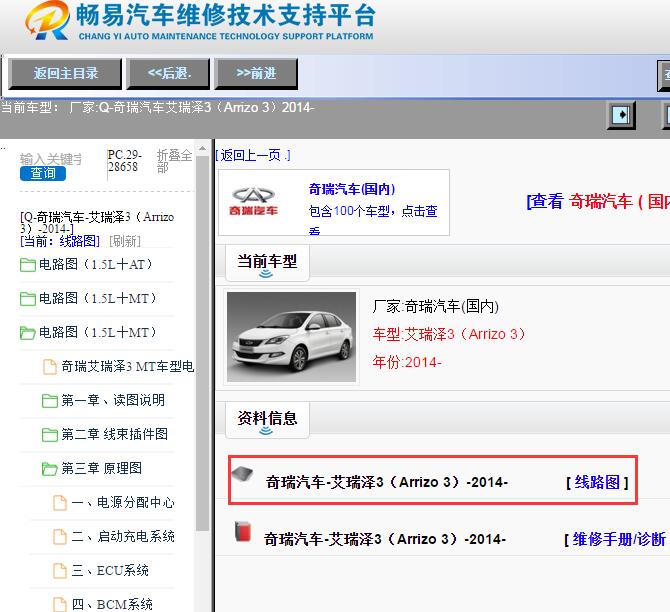This screenshot has width=670, height=612.
Task: Click 折叠全部 collapse all link
Action: pos(174,161)
